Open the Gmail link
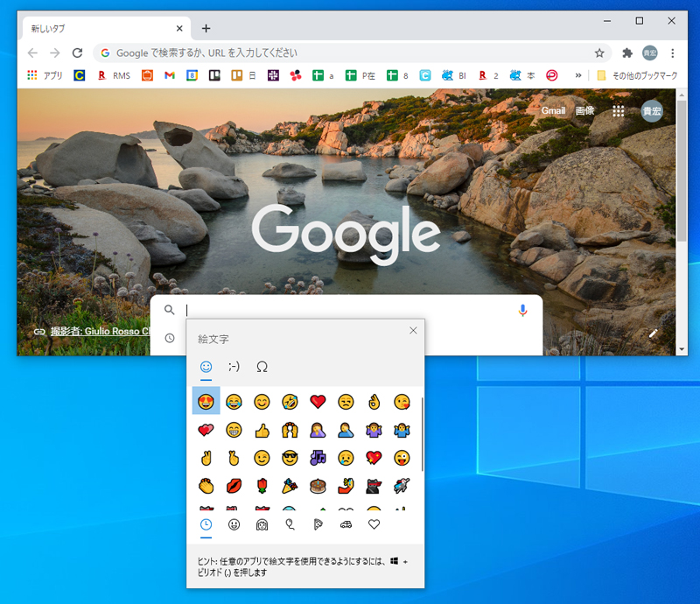 coord(553,111)
